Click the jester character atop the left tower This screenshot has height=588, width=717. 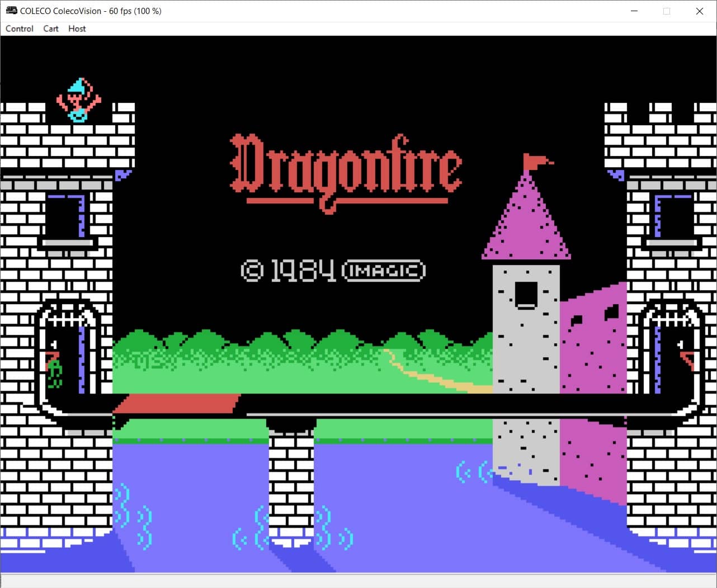coord(78,101)
